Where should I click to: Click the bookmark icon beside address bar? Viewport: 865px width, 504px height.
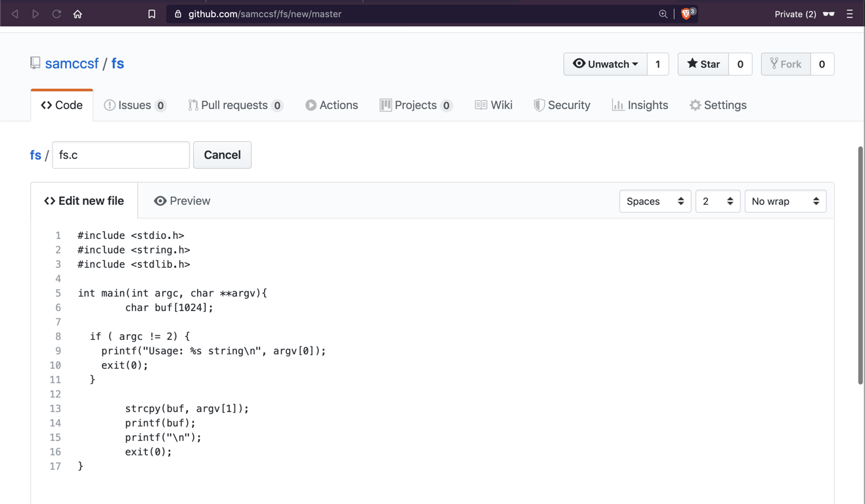coord(152,14)
